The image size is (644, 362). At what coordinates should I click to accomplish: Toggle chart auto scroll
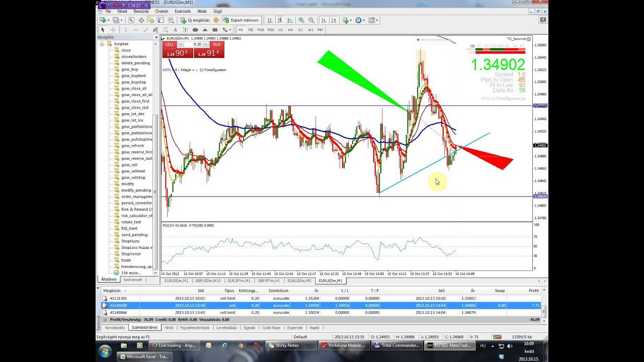coord(324,20)
